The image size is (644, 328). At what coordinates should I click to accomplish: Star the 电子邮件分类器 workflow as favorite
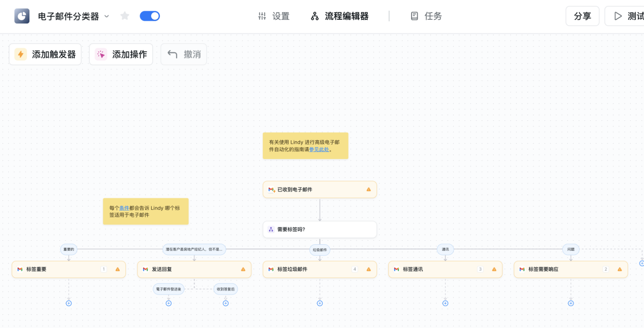pyautogui.click(x=125, y=16)
